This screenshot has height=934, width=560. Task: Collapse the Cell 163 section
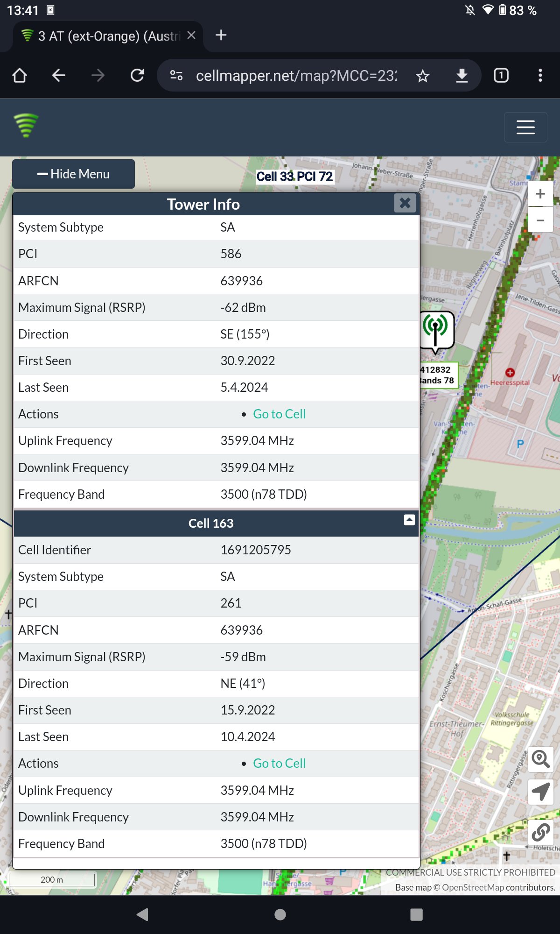point(409,520)
